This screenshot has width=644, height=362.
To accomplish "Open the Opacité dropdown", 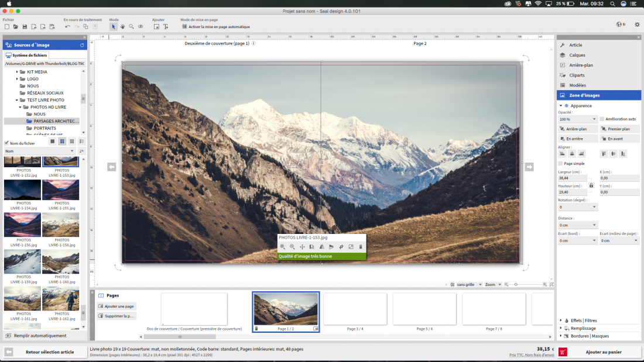I will coord(578,119).
